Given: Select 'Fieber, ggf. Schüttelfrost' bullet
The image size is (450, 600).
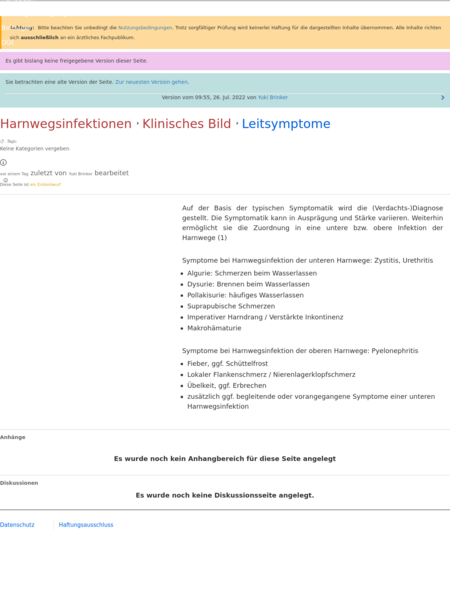Looking at the screenshot, I should (x=228, y=364).
